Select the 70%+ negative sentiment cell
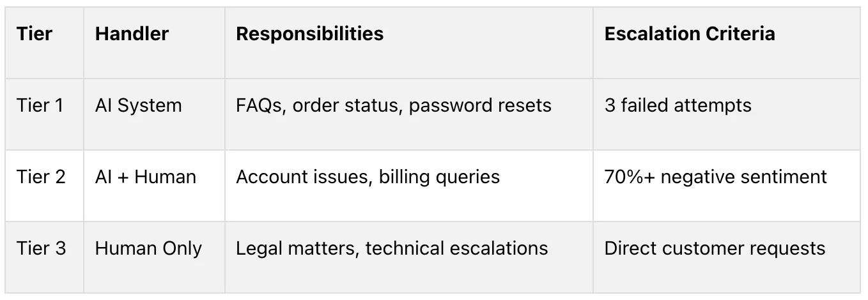 (x=727, y=186)
